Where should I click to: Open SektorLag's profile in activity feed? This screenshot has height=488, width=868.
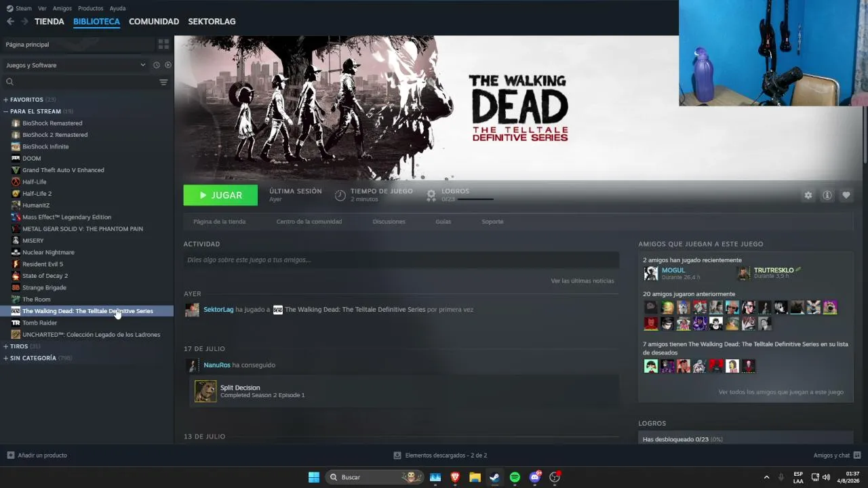tap(218, 310)
